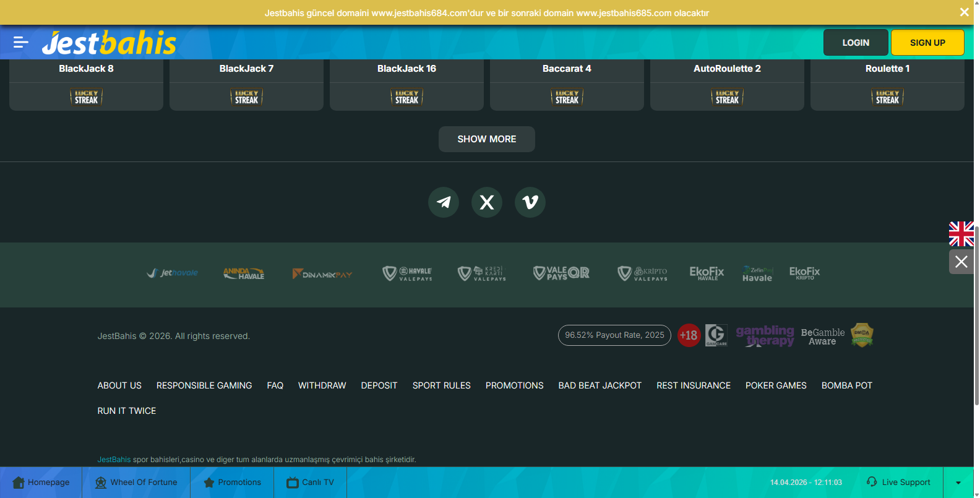The width and height of the screenshot is (980, 498).
Task: Open the Bad Beat Jackpot link
Action: click(x=600, y=385)
